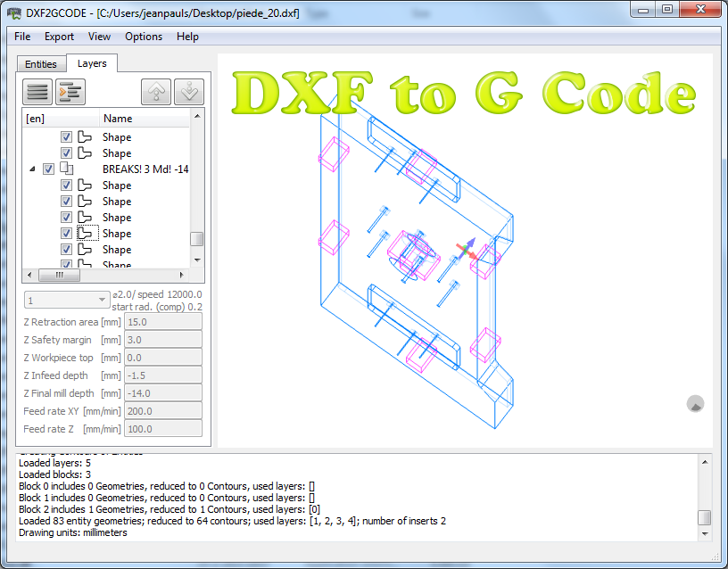
Task: Open the Options menu
Action: click(x=143, y=37)
